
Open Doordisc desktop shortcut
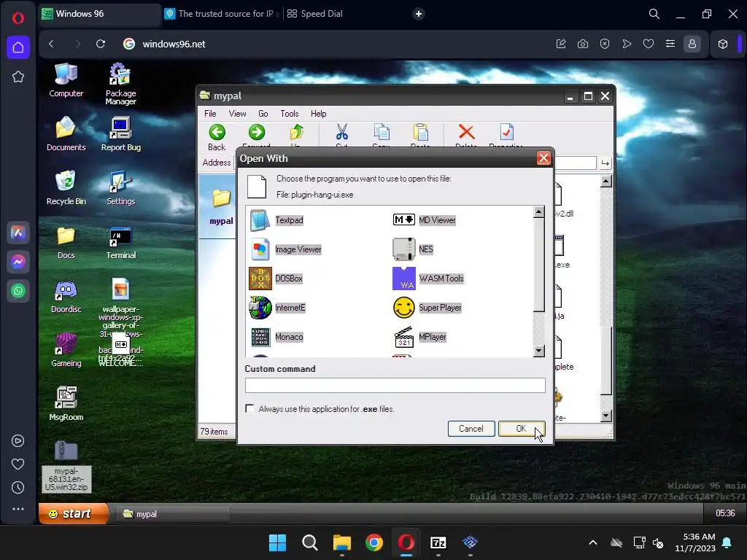pyautogui.click(x=66, y=296)
